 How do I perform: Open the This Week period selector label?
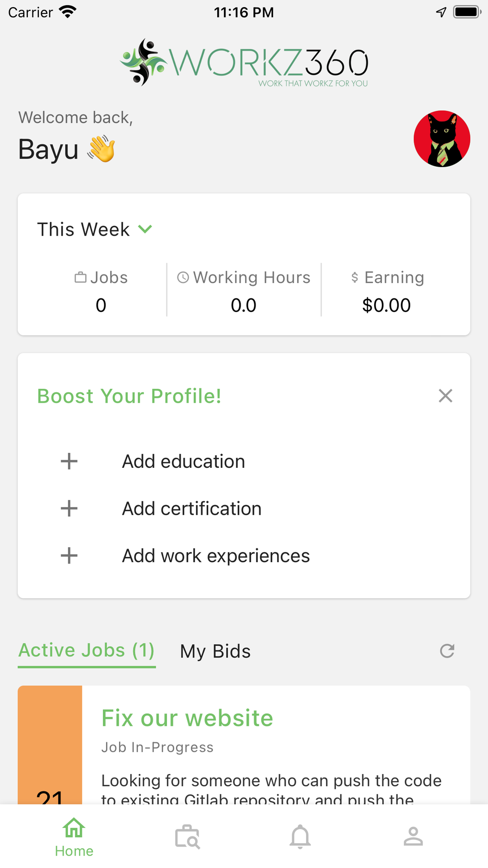(x=83, y=229)
